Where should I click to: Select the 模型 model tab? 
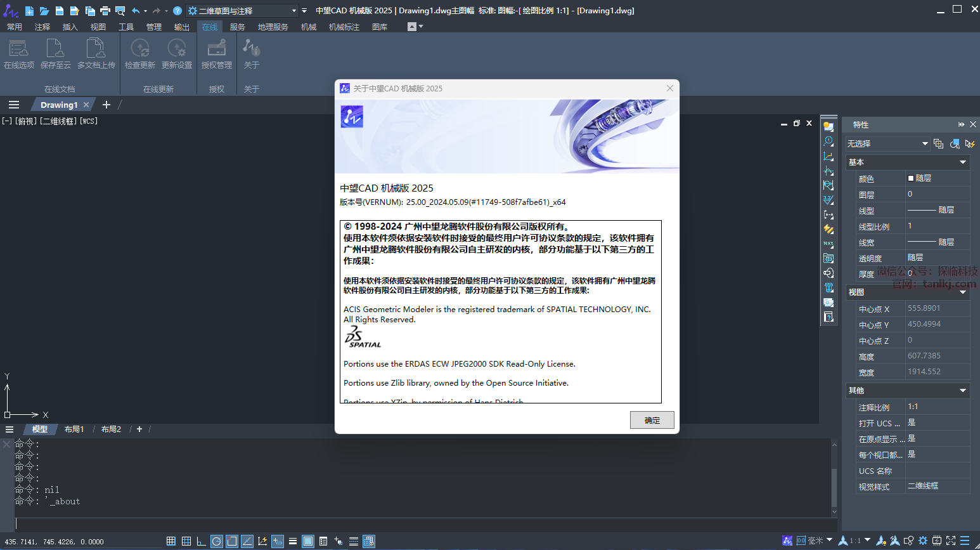pyautogui.click(x=40, y=429)
